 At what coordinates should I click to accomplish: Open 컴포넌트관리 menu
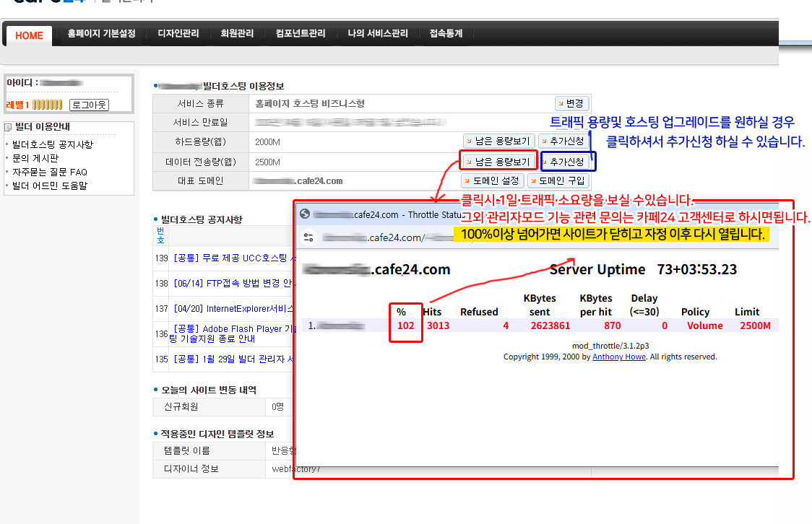point(301,34)
